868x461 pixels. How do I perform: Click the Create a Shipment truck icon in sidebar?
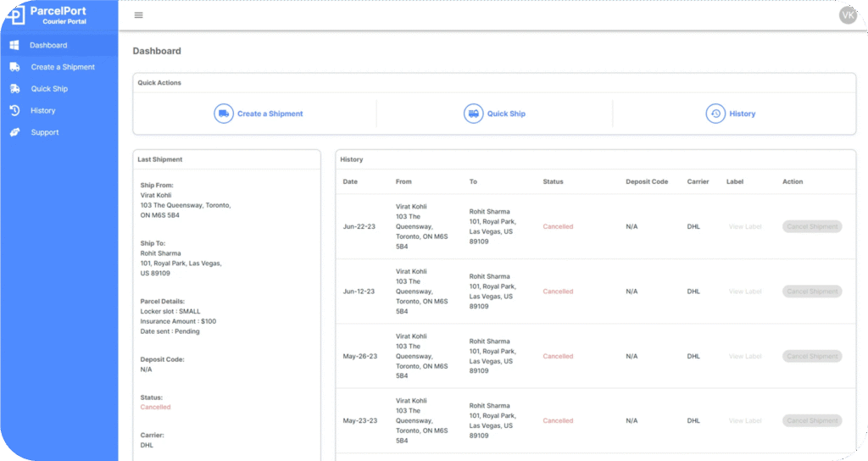14,67
